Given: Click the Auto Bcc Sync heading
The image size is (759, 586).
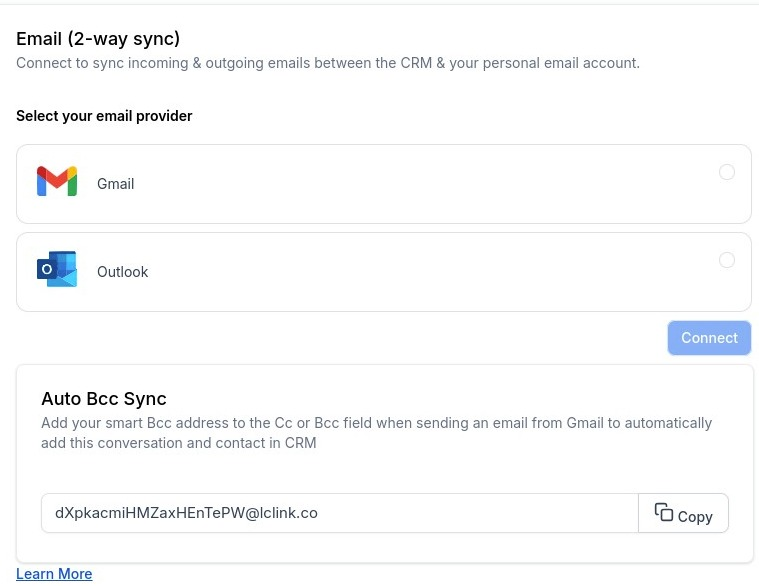Looking at the screenshot, I should click(104, 399).
